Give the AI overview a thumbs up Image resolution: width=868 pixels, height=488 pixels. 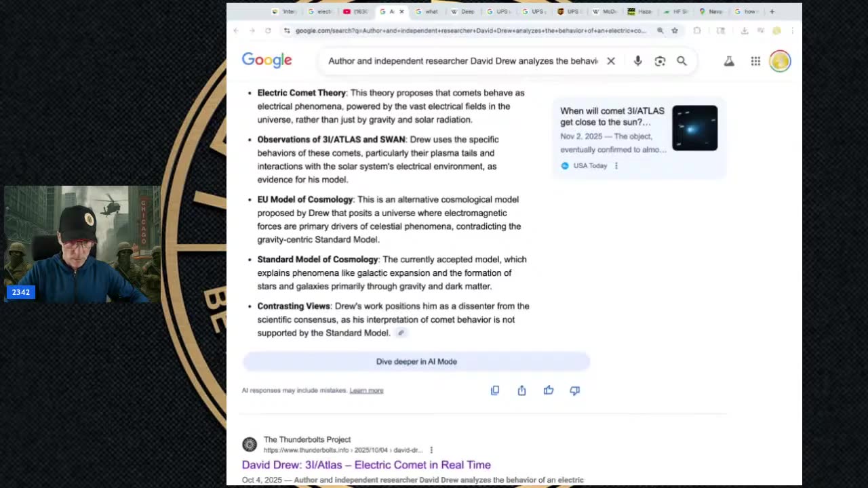(x=549, y=390)
